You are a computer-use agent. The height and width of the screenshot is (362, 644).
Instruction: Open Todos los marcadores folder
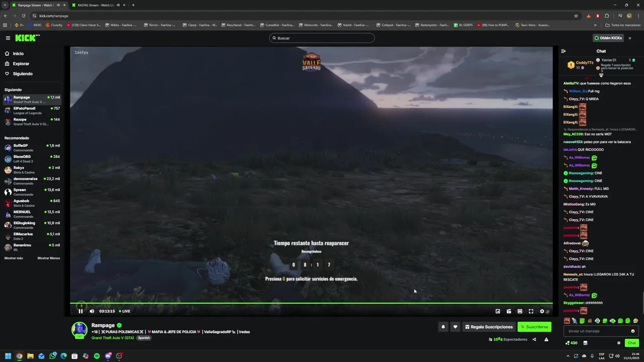pos(623,25)
